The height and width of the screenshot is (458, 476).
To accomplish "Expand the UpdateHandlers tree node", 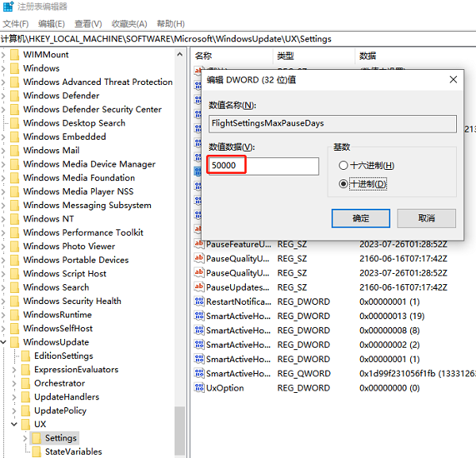I will click(x=14, y=397).
